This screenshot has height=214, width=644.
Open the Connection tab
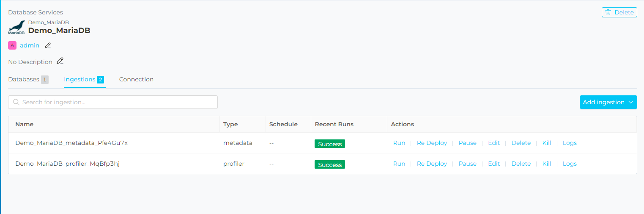pos(136,79)
